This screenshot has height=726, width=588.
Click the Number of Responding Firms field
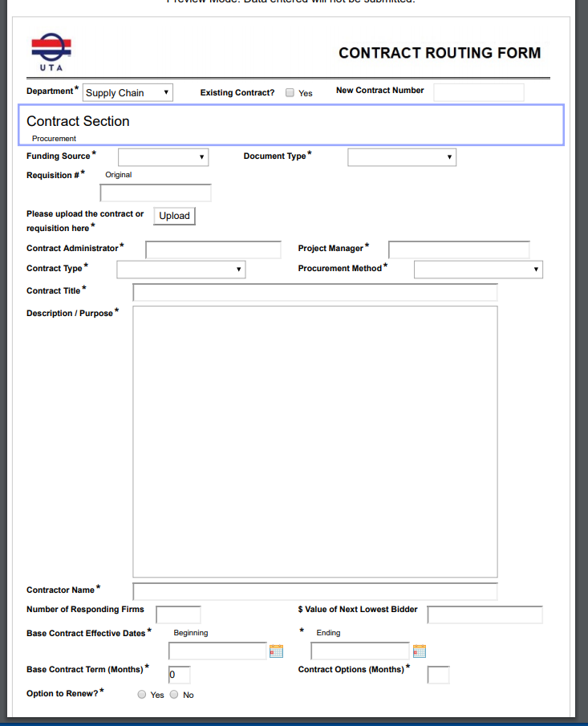[x=178, y=614]
